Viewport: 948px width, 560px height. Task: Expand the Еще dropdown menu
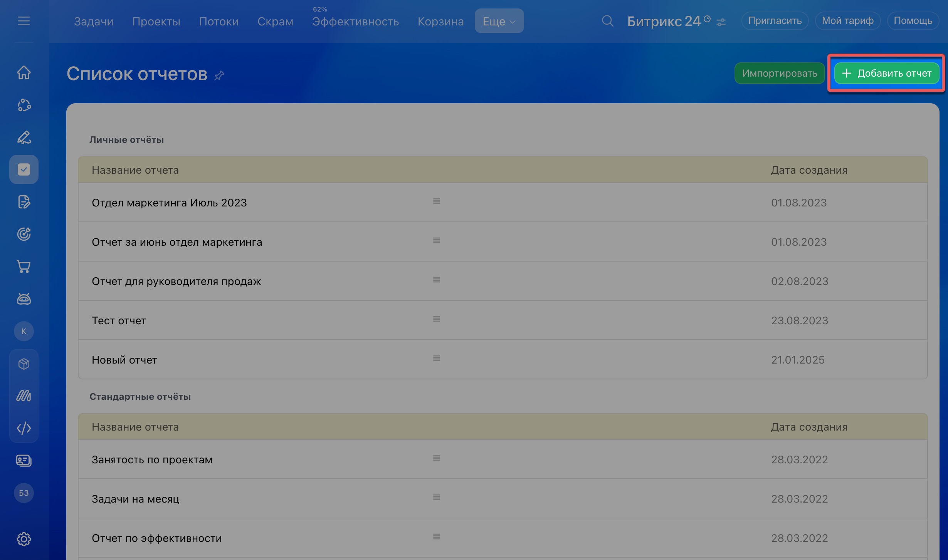tap(499, 21)
